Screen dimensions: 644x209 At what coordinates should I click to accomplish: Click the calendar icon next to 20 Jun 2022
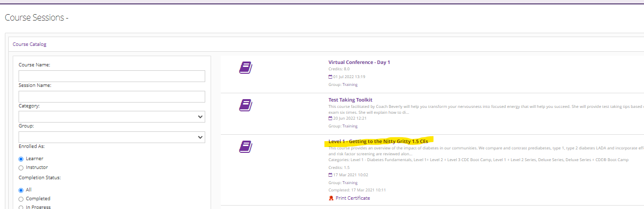point(330,118)
